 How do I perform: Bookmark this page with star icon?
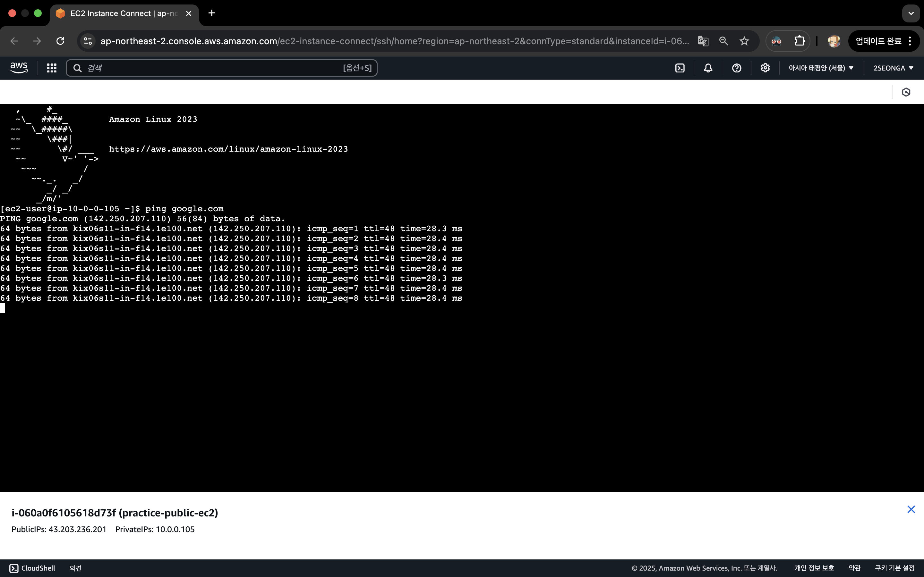point(744,41)
